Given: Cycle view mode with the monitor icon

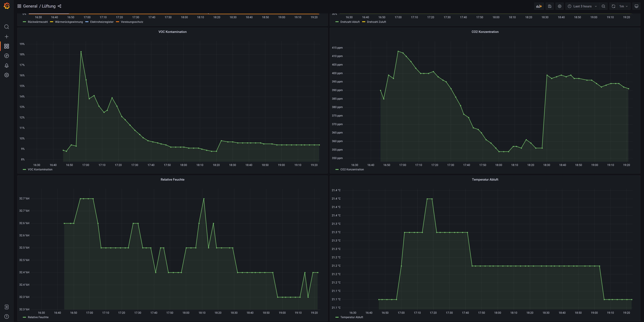Looking at the screenshot, I should [x=636, y=6].
